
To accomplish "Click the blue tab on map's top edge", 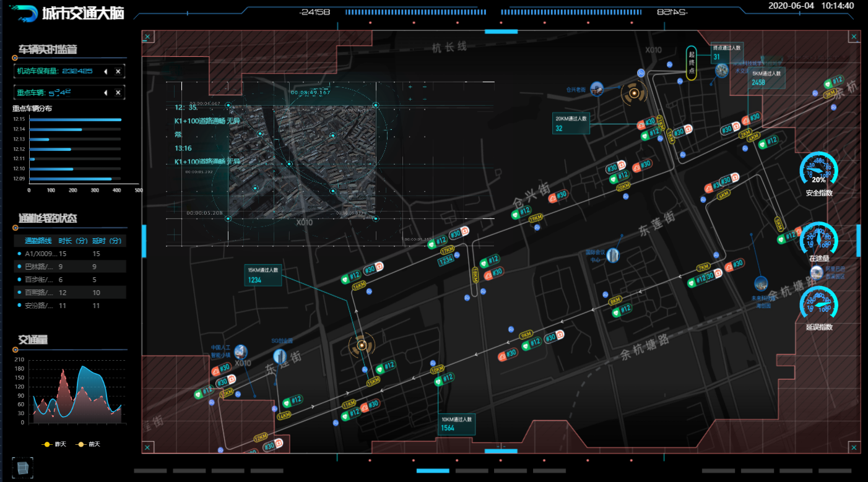I will click(x=501, y=31).
